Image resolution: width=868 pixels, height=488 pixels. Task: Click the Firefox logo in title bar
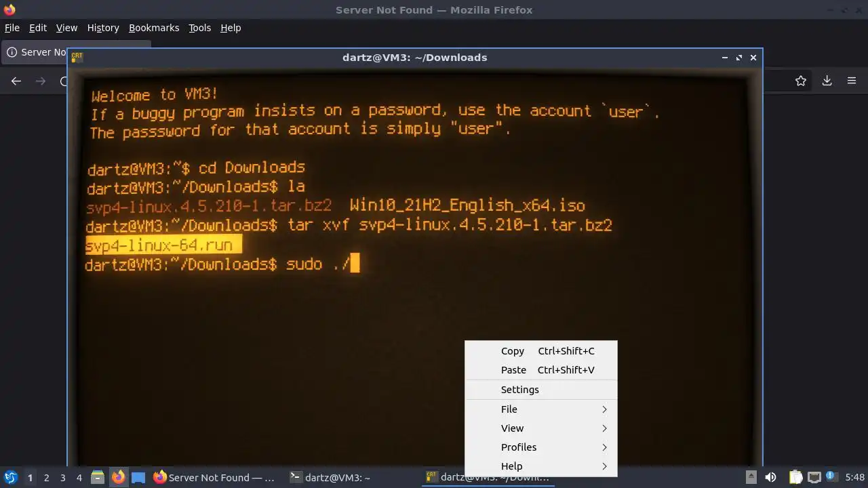[x=9, y=9]
